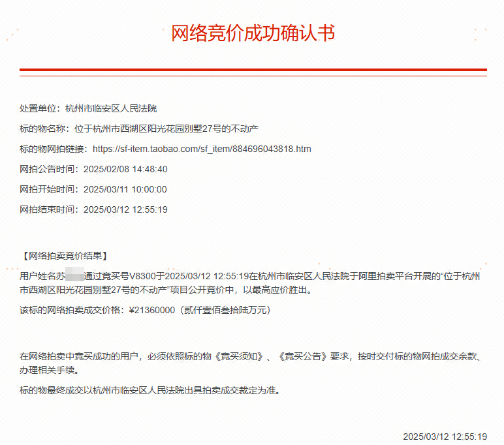Click the text 以最高应价胜出
The width and height of the screenshot is (504, 445).
click(274, 290)
